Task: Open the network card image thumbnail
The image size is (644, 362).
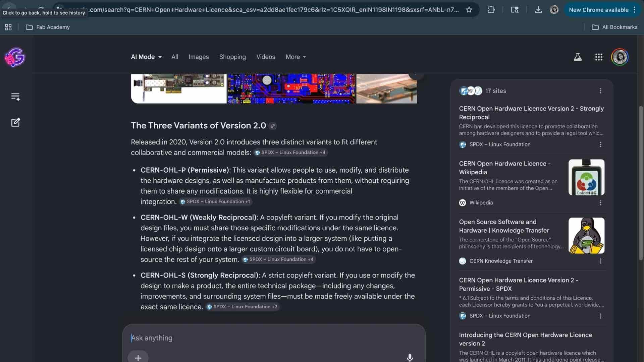Action: [179, 88]
